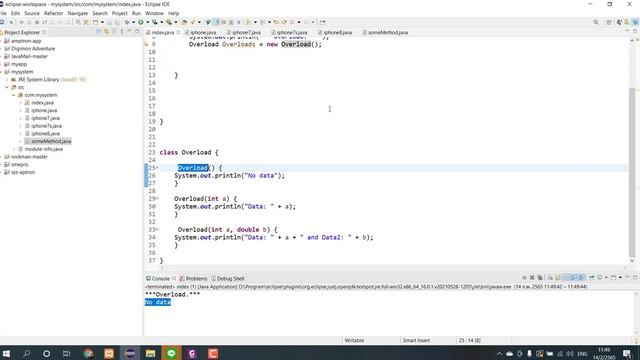Image resolution: width=640 pixels, height=360 pixels.
Task: Select Digimon Adventure project
Action: (x=33, y=49)
